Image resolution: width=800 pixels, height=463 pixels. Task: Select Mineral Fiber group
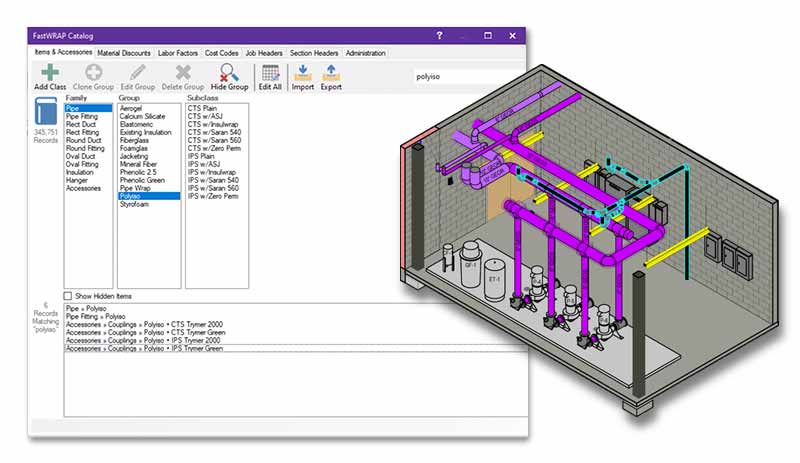pos(149,164)
